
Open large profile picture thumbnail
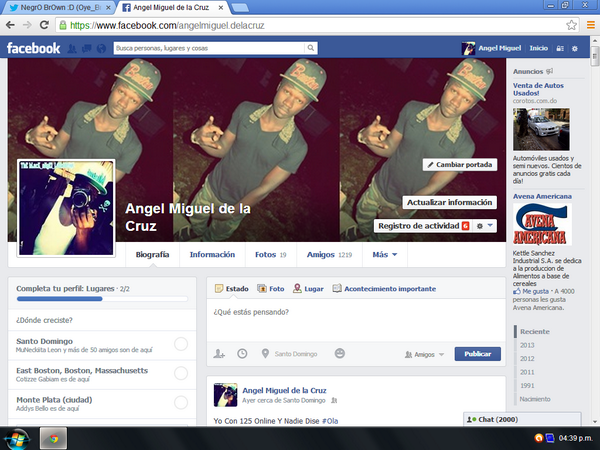[66, 208]
